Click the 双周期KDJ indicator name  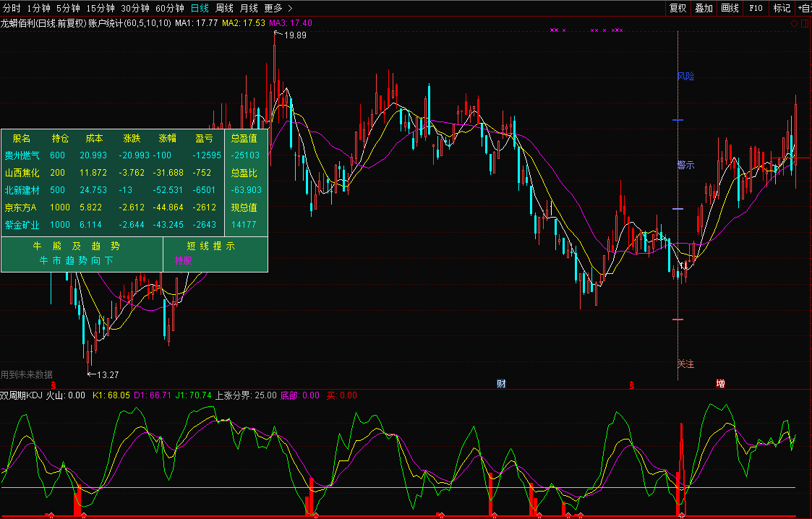22,395
